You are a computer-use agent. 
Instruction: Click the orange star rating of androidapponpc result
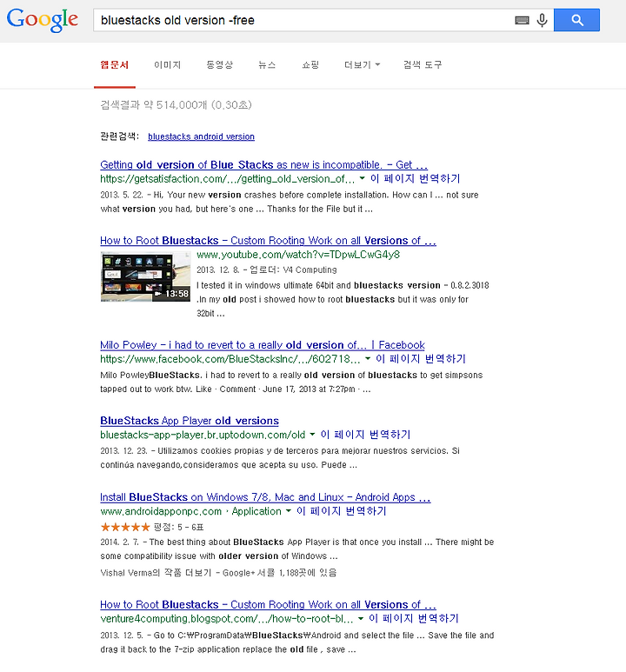[x=125, y=527]
